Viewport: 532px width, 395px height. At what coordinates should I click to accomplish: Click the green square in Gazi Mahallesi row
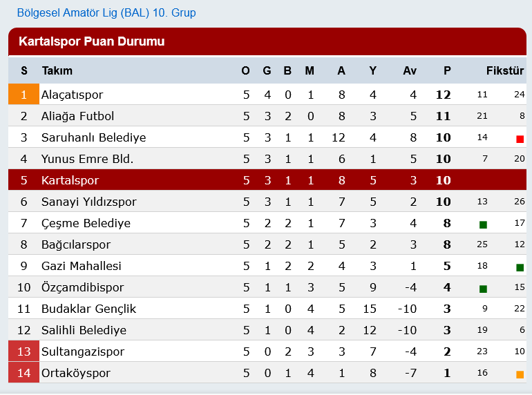pyautogui.click(x=520, y=267)
